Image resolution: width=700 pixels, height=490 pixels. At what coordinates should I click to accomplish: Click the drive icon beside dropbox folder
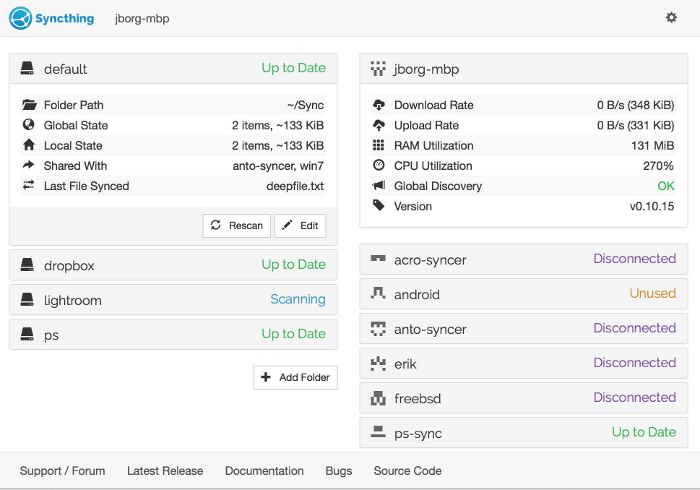tap(28, 265)
